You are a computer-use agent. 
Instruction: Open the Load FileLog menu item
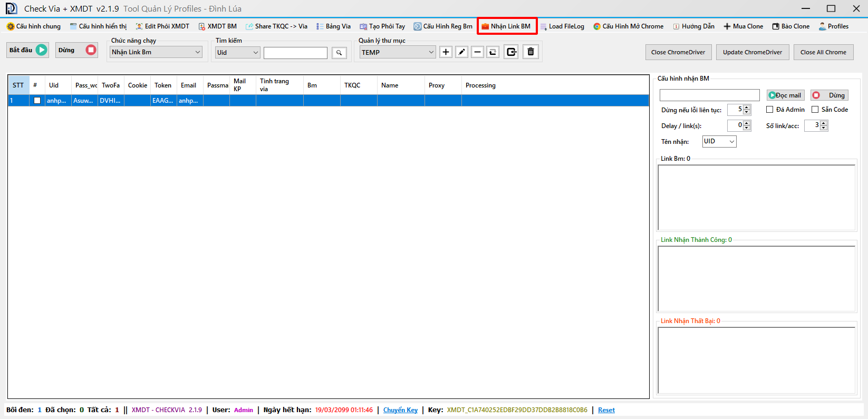coord(562,26)
